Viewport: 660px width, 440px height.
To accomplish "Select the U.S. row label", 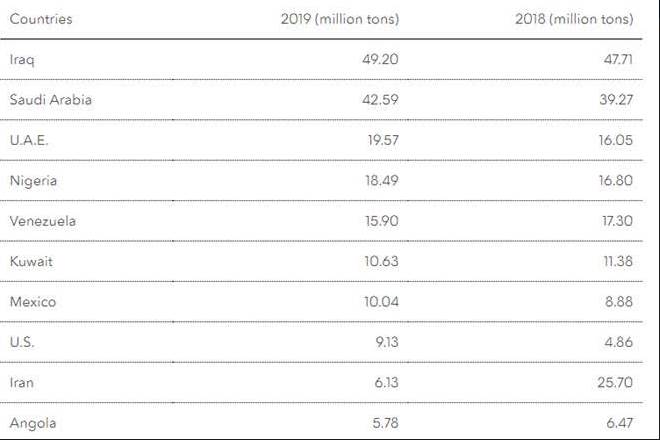I will (x=20, y=342).
